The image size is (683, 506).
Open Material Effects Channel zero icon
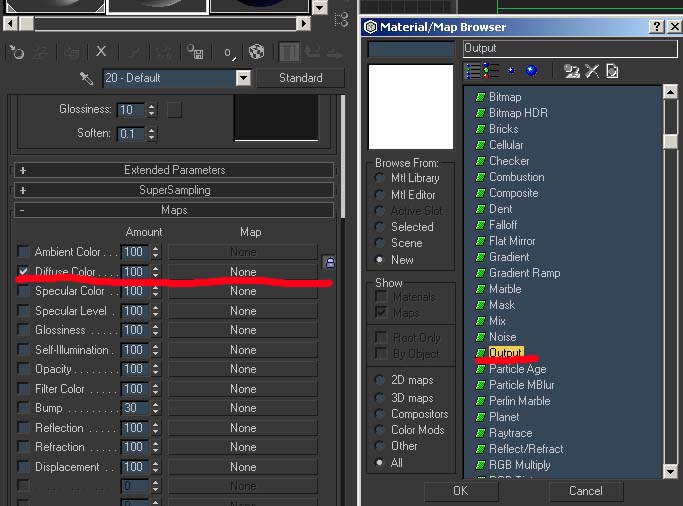click(229, 53)
